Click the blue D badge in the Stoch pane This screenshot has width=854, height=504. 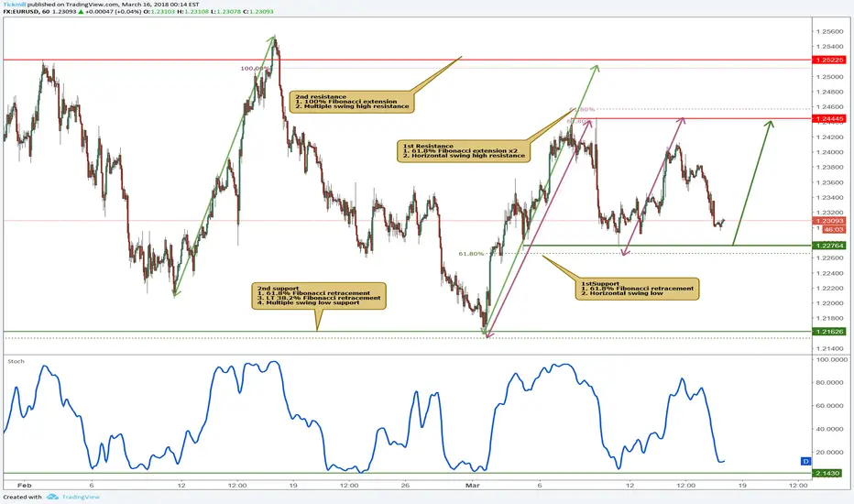pos(805,462)
